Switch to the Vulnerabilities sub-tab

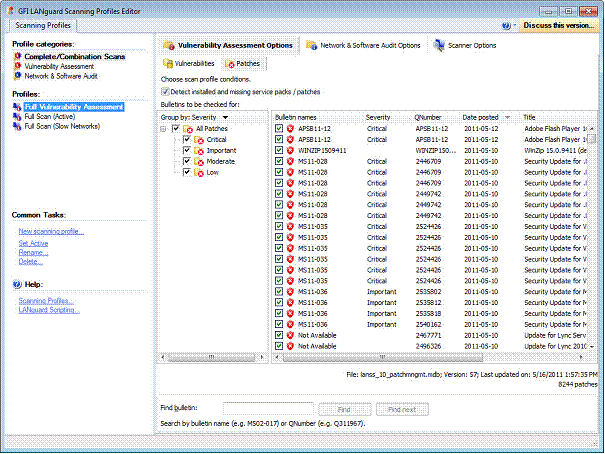pos(188,64)
